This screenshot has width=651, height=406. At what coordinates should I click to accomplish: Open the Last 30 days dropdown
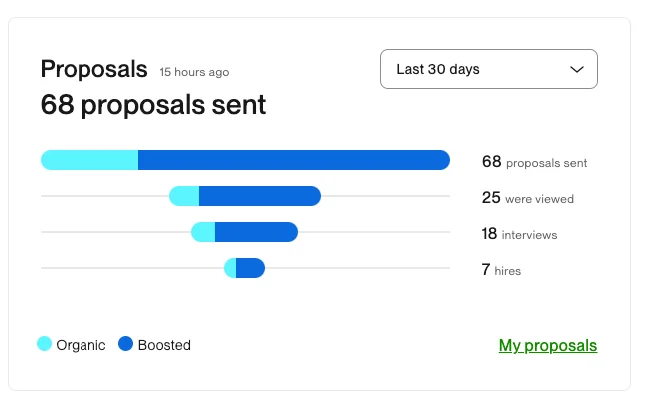[488, 69]
